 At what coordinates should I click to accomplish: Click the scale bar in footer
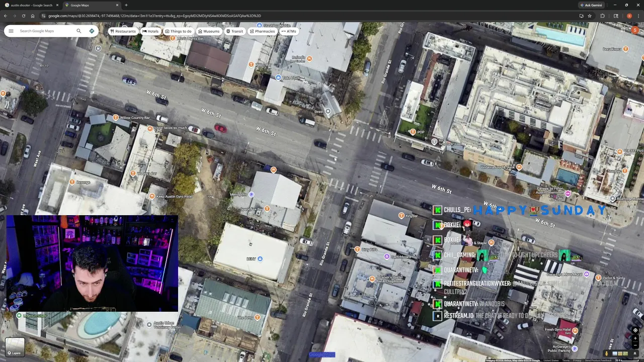pos(626,360)
